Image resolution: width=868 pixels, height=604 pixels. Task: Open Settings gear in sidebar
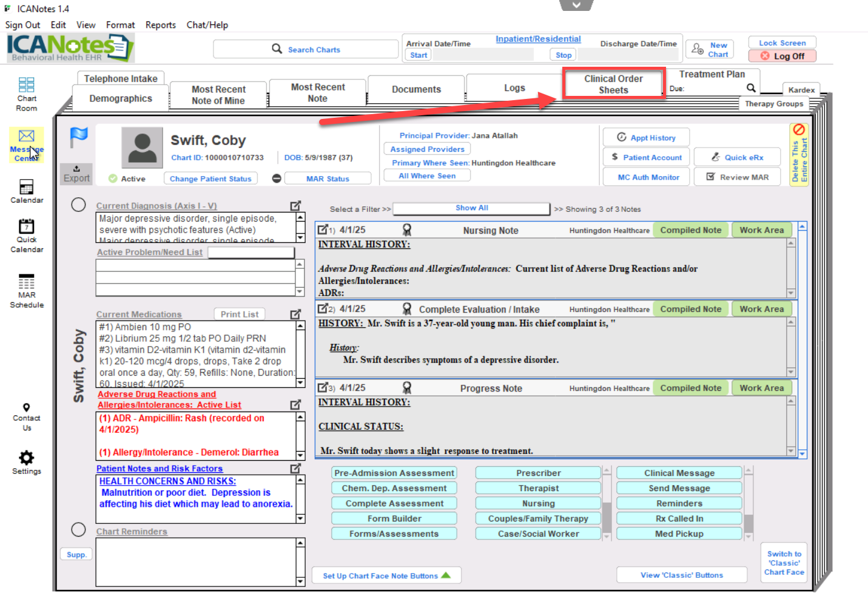pyautogui.click(x=26, y=458)
